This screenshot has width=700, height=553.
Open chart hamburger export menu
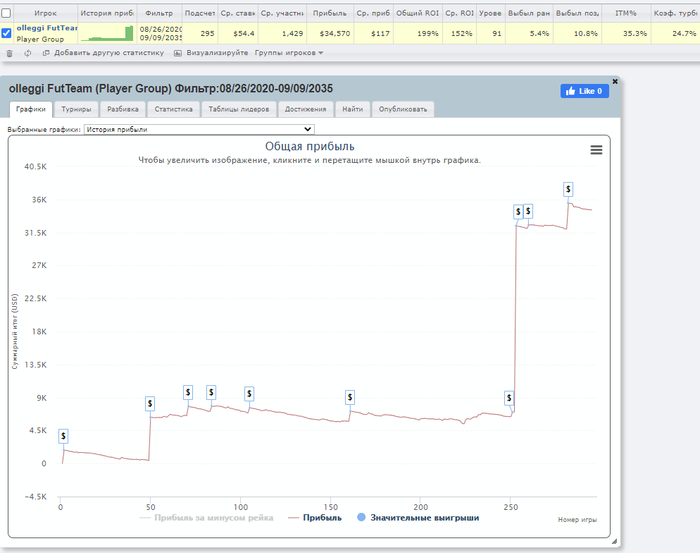pos(596,150)
